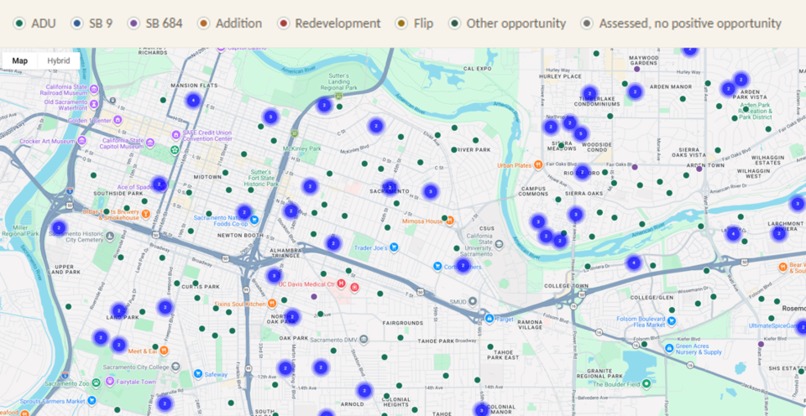Click the Urban Plates restaurant pin
This screenshot has height=416, width=806.
pos(538,165)
